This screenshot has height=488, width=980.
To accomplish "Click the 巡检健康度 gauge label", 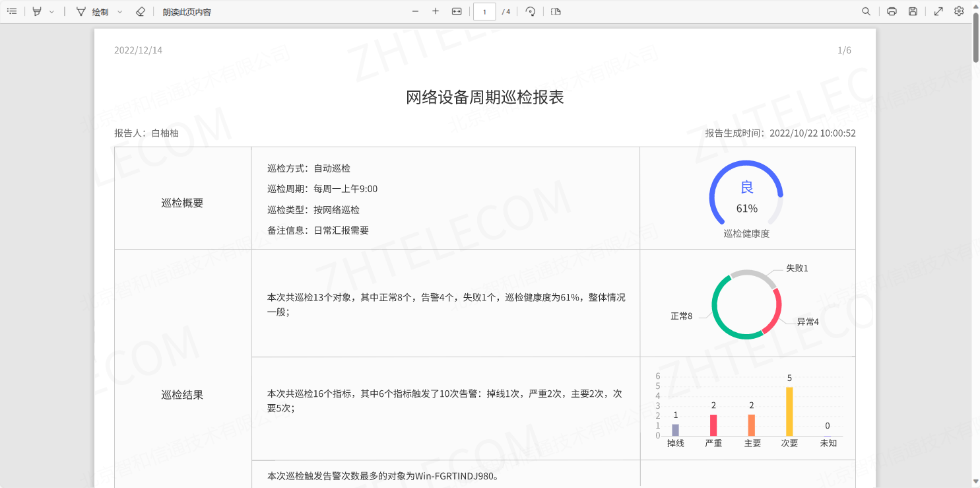I will (x=746, y=233).
